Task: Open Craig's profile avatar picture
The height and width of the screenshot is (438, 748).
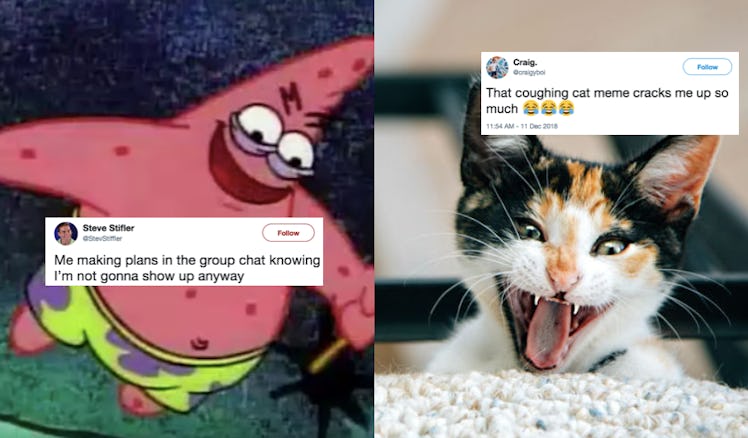Action: (x=497, y=67)
